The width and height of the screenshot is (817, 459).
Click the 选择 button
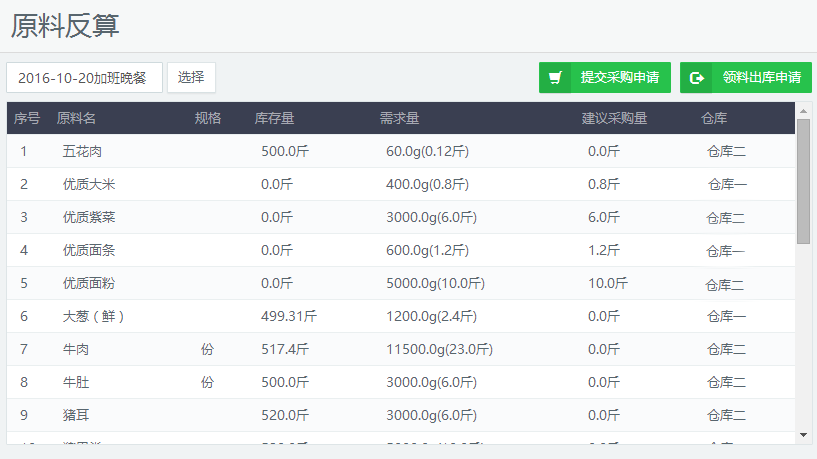click(x=191, y=77)
